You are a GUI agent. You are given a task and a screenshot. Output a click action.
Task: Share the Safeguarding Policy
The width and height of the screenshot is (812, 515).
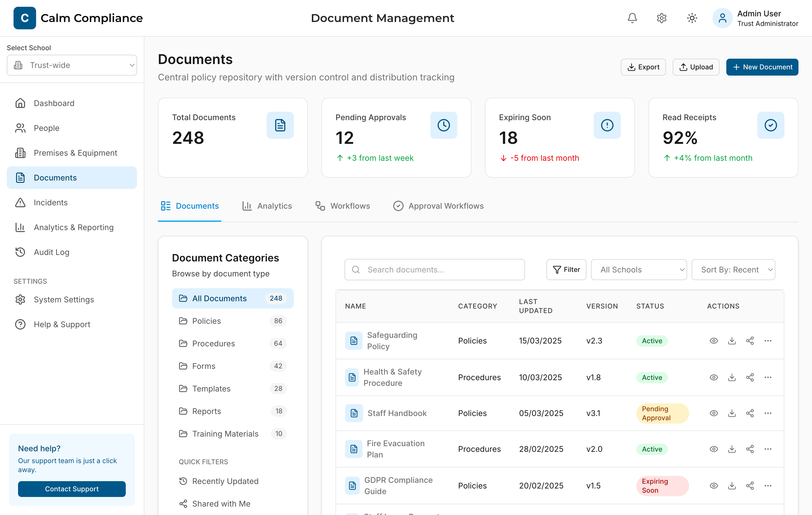[750, 341]
